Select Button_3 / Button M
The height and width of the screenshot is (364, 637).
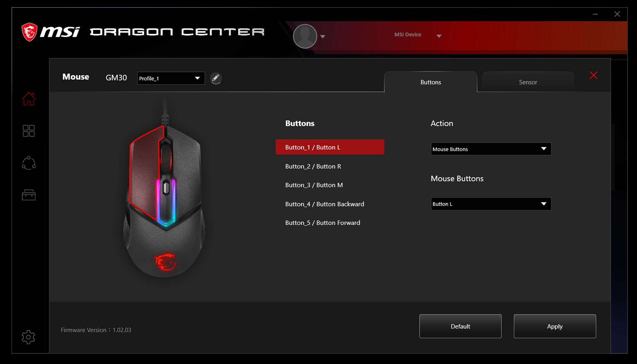[x=330, y=185]
